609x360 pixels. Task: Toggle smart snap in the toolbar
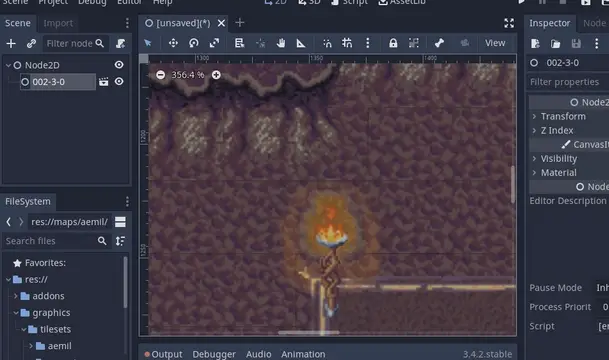coord(327,43)
